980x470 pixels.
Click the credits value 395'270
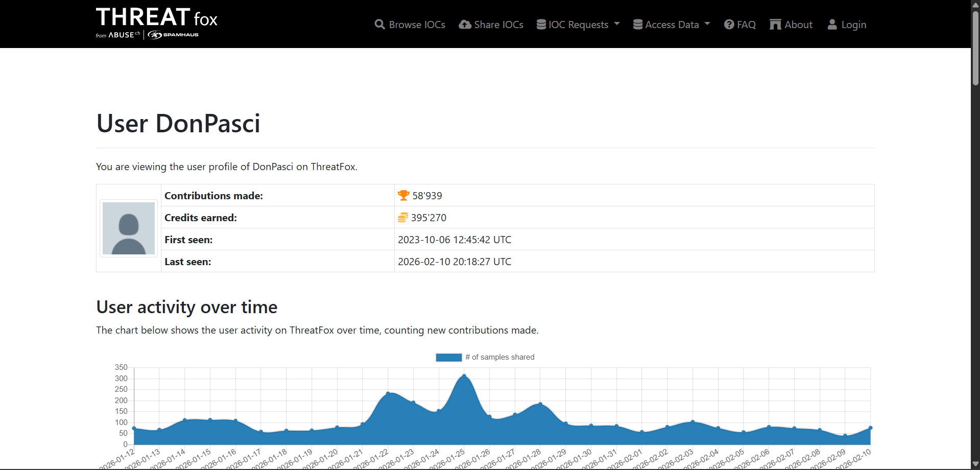pyautogui.click(x=428, y=218)
